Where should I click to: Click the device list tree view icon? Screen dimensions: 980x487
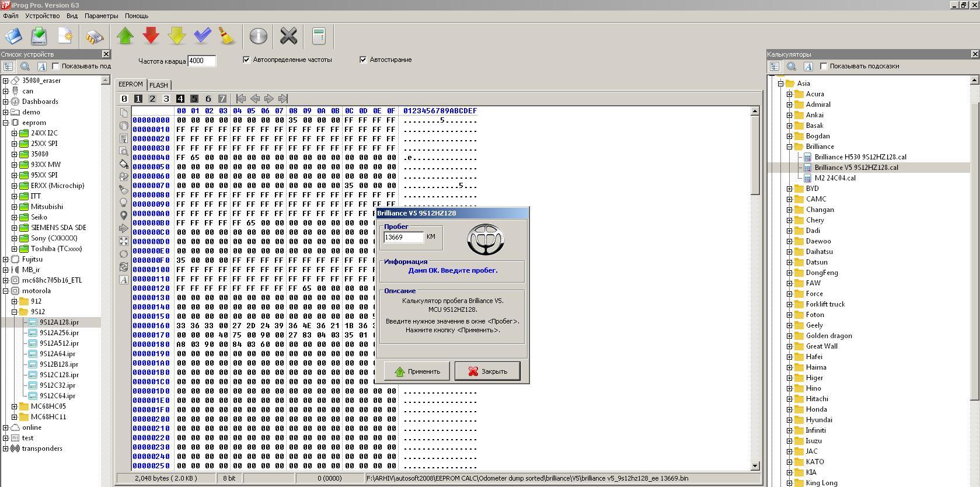tap(8, 67)
